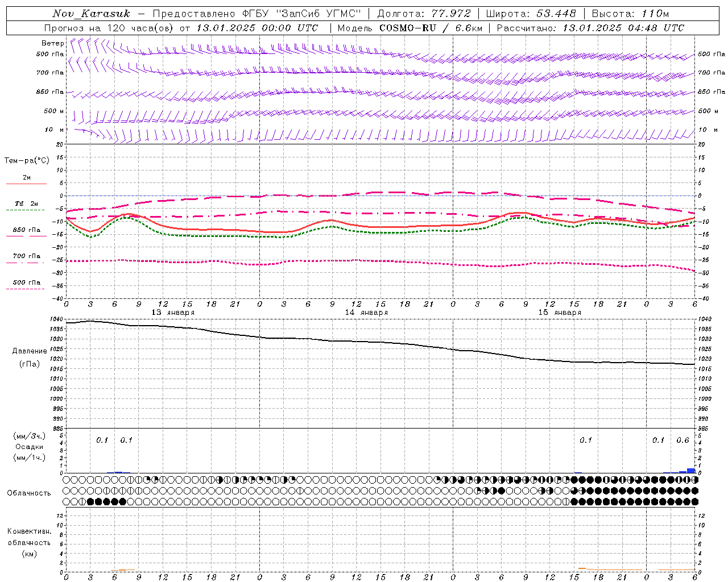Click the 'Облачность' cloud cover label
728x582 pixels.
(29, 493)
